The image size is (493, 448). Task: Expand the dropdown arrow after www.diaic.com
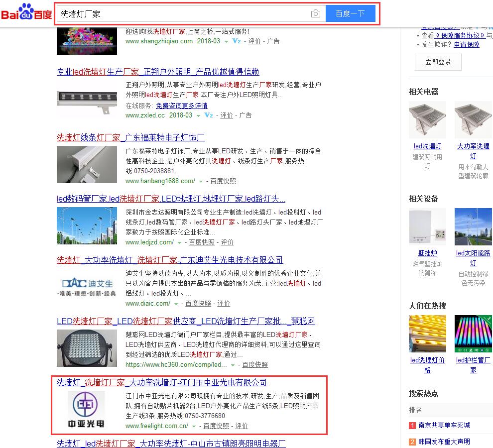pyautogui.click(x=177, y=304)
